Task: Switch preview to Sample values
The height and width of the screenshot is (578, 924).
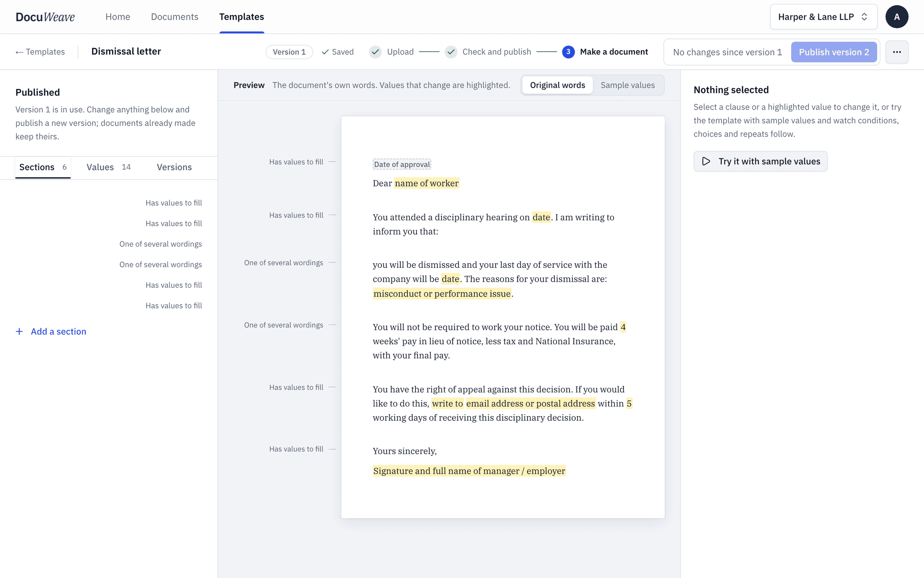Action: (x=628, y=85)
